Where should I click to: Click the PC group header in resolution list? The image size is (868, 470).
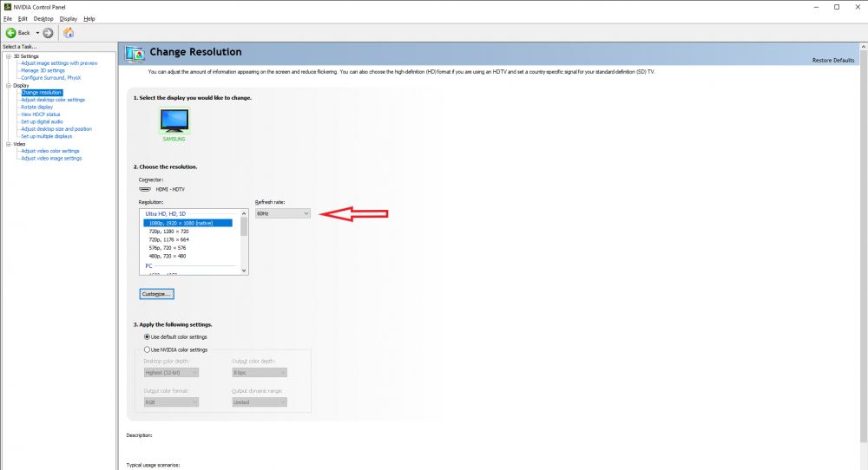point(148,266)
